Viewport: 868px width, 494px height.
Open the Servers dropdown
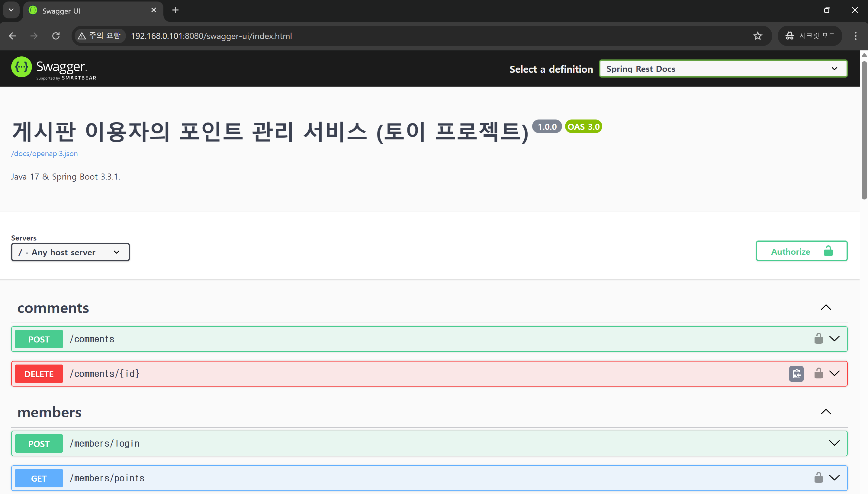coord(70,252)
